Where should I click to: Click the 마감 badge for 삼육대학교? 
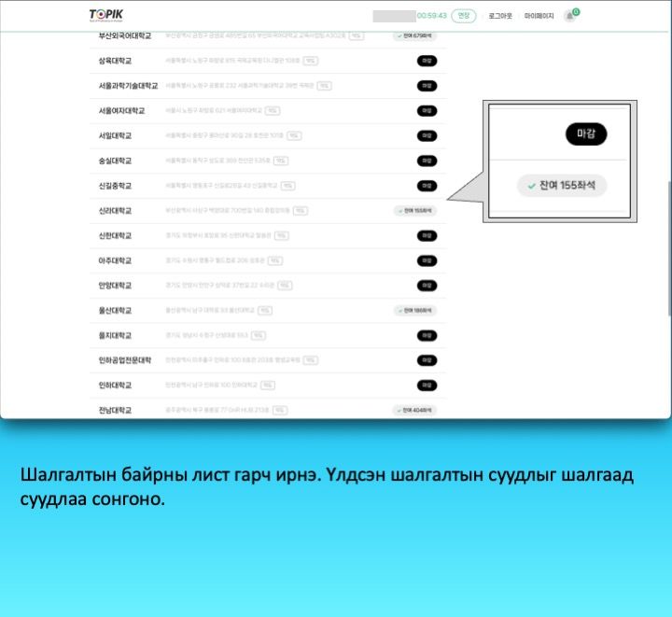427,61
